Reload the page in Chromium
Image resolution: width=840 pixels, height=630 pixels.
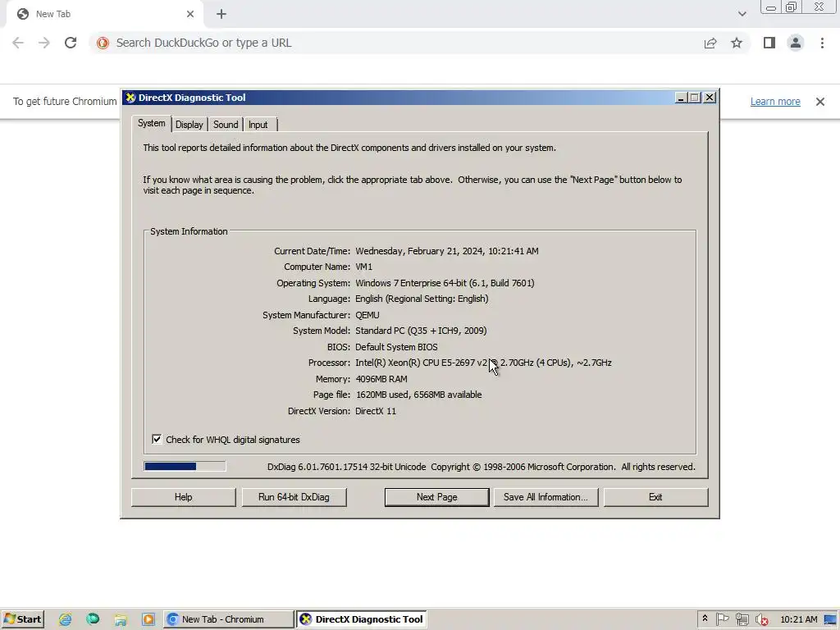(71, 43)
